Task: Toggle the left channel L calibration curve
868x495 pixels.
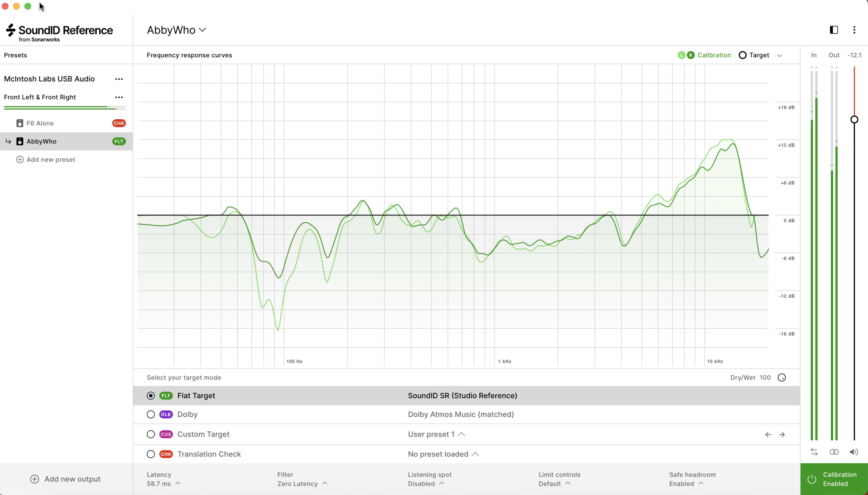Action: [x=682, y=55]
